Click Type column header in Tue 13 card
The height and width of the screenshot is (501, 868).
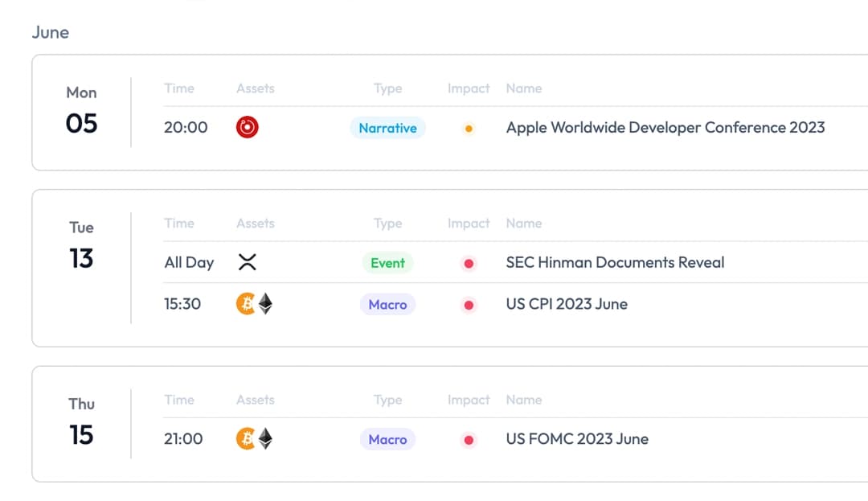pos(387,224)
